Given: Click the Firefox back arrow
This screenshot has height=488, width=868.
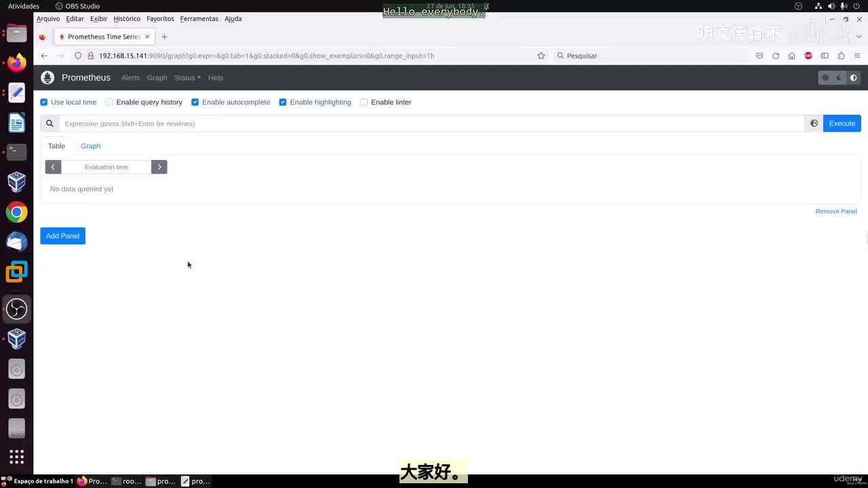Looking at the screenshot, I should point(44,56).
